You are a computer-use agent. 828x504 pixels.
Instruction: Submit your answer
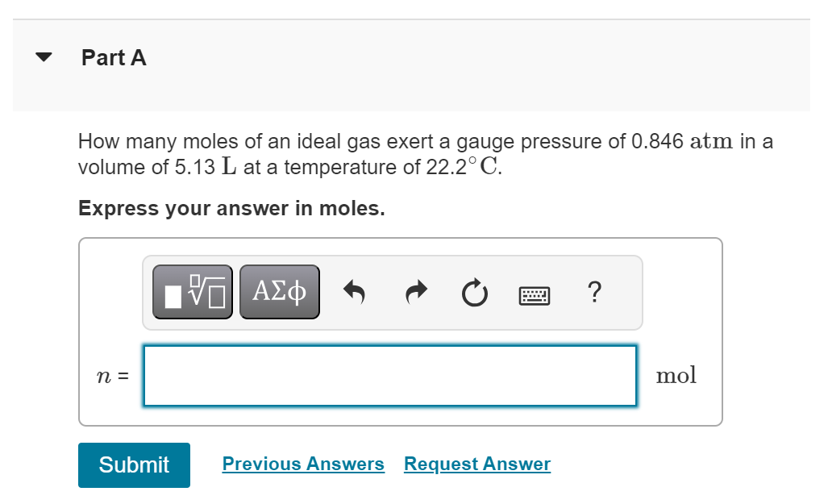pos(134,464)
